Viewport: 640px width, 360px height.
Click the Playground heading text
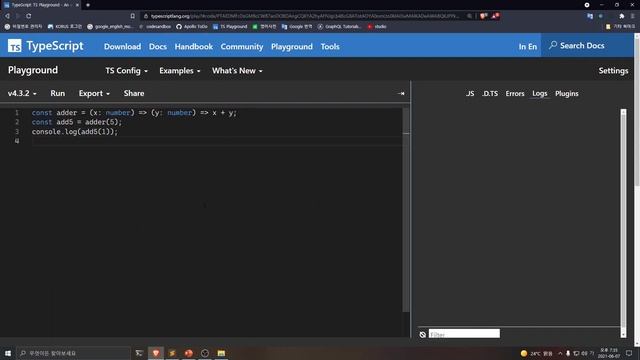coord(33,70)
